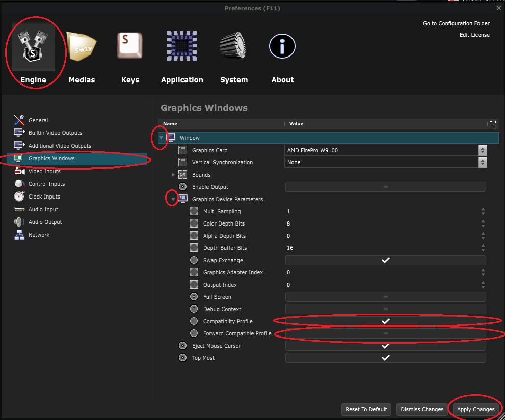Select Video Inputs section

tap(44, 171)
